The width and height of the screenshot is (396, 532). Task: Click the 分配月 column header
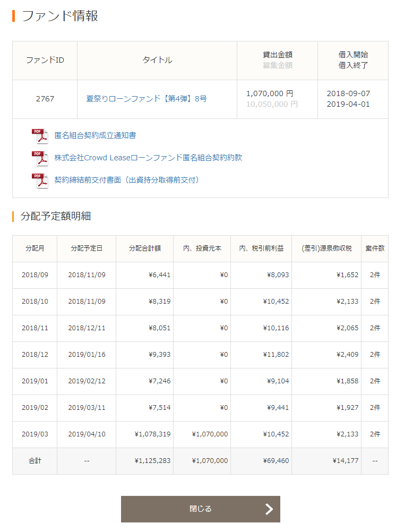pos(35,248)
